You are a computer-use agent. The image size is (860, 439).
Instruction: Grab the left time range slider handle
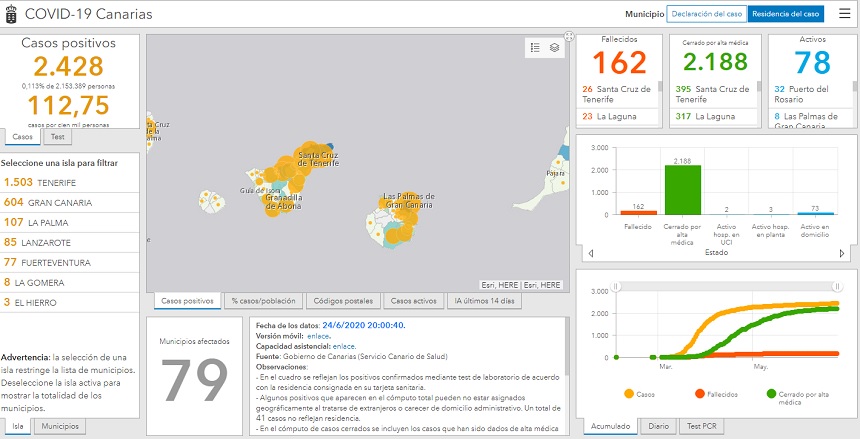(616, 286)
